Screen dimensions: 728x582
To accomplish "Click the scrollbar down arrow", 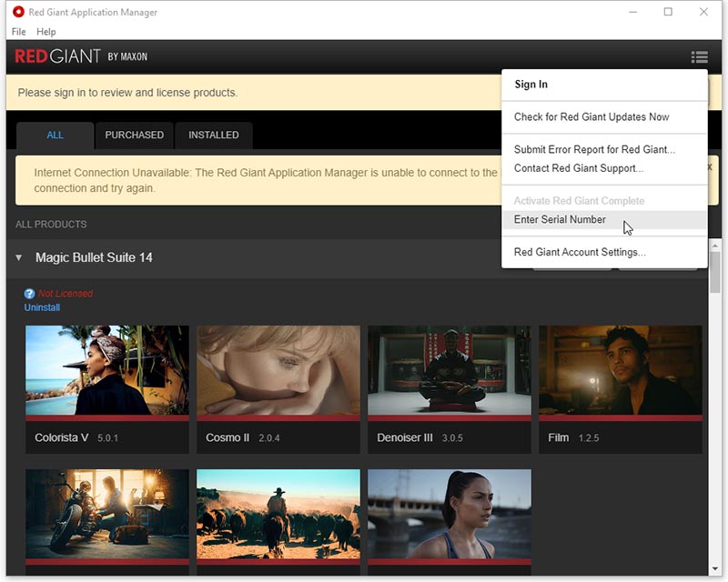I will tap(715, 568).
